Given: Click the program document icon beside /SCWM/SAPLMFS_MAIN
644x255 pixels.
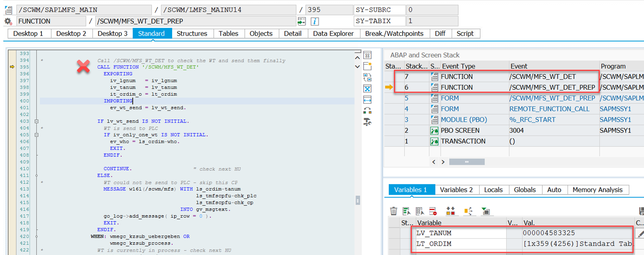Looking at the screenshot, I should [8, 10].
